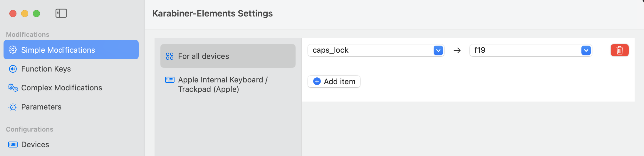Expand the f19 target key dropdown arrow
The image size is (644, 156).
(586, 50)
